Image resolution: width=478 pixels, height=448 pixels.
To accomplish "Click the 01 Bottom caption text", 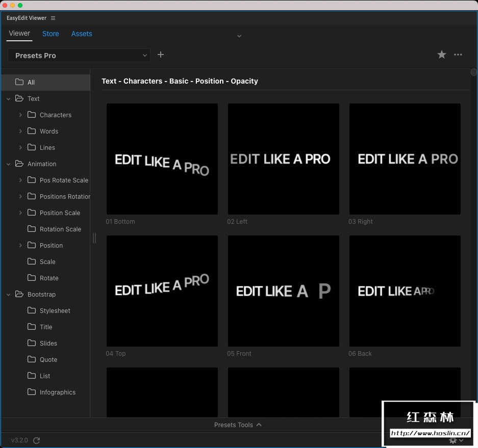I will [x=120, y=222].
